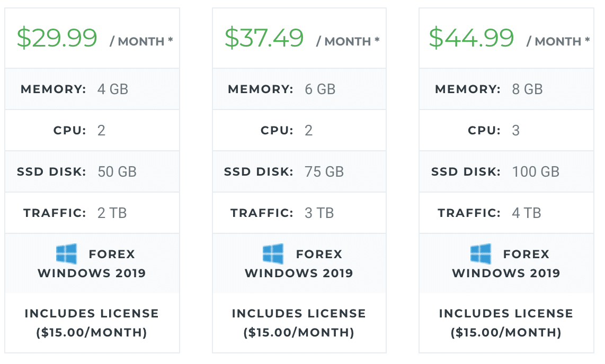Click the Windows logo in the $44.99 plan
Viewport: 605px width, 364px height.
tap(481, 254)
